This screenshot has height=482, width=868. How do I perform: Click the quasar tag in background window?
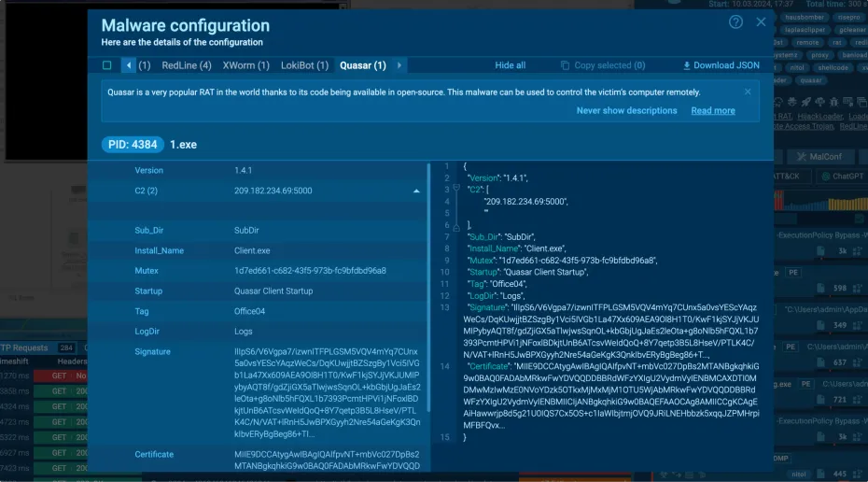(x=810, y=80)
